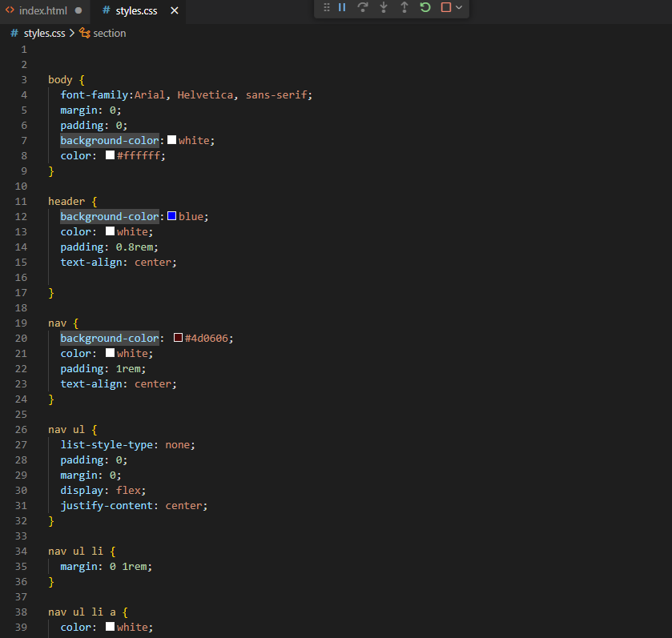Select the styles.css editor tab
Image resolution: width=672 pixels, height=638 pixels.
tap(138, 10)
